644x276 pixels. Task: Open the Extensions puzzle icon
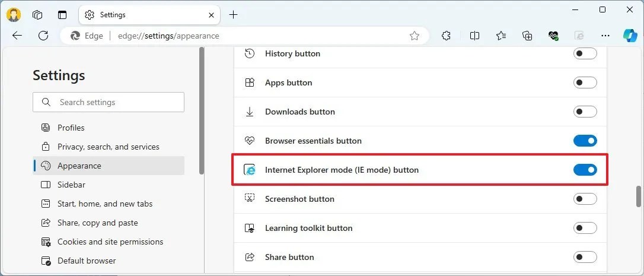pyautogui.click(x=446, y=36)
